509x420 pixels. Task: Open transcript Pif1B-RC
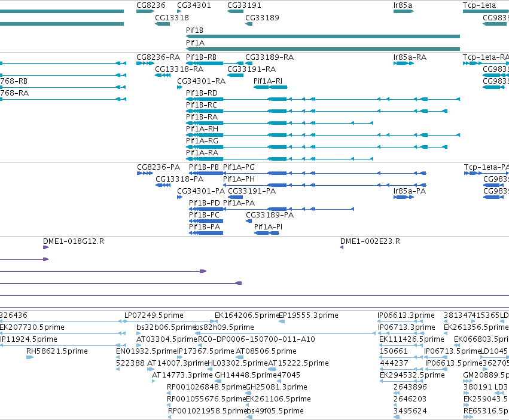(201, 105)
